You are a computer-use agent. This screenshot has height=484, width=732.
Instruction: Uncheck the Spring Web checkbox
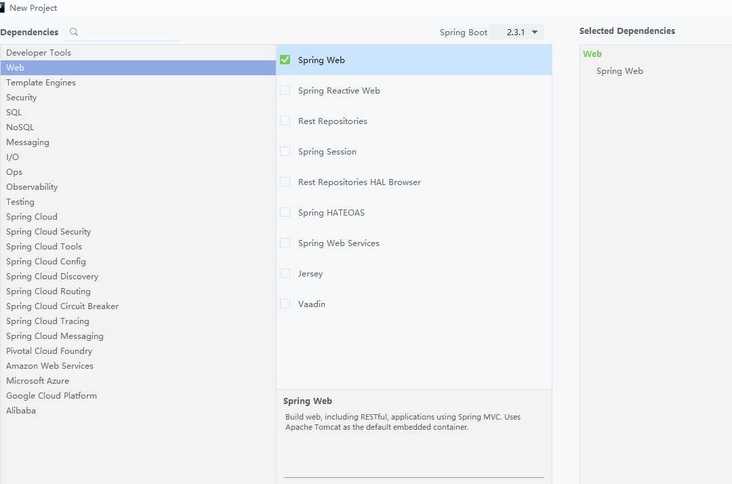point(285,60)
